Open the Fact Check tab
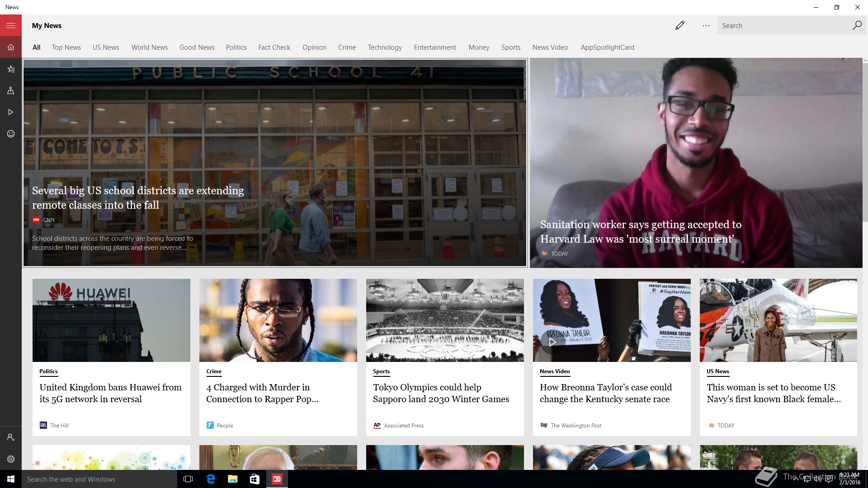Image resolution: width=868 pixels, height=488 pixels. [x=274, y=47]
